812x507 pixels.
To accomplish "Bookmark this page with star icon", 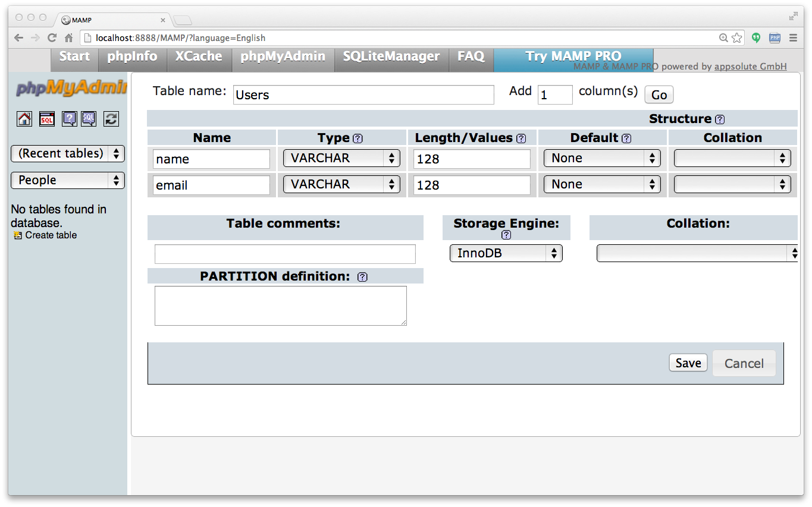I will (737, 37).
